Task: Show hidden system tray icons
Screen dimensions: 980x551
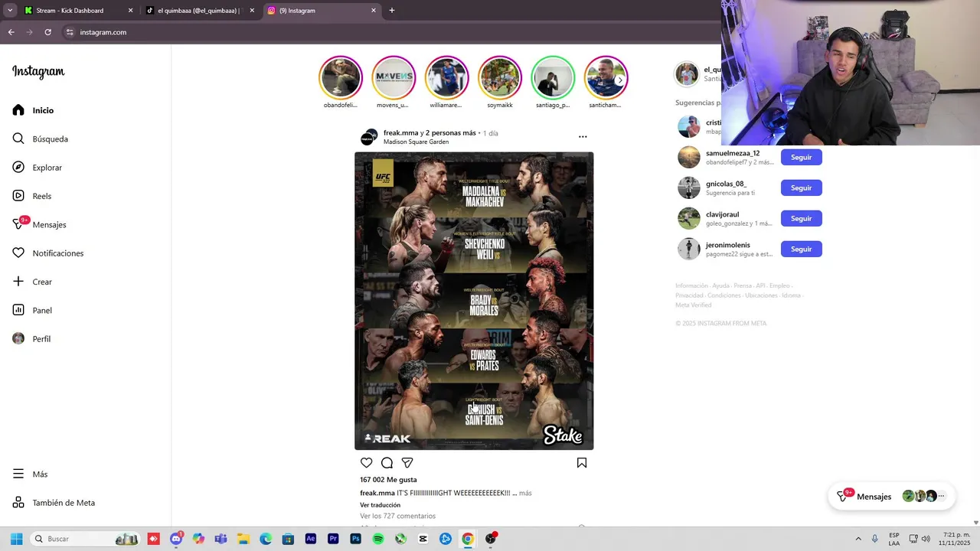Action: [858, 539]
